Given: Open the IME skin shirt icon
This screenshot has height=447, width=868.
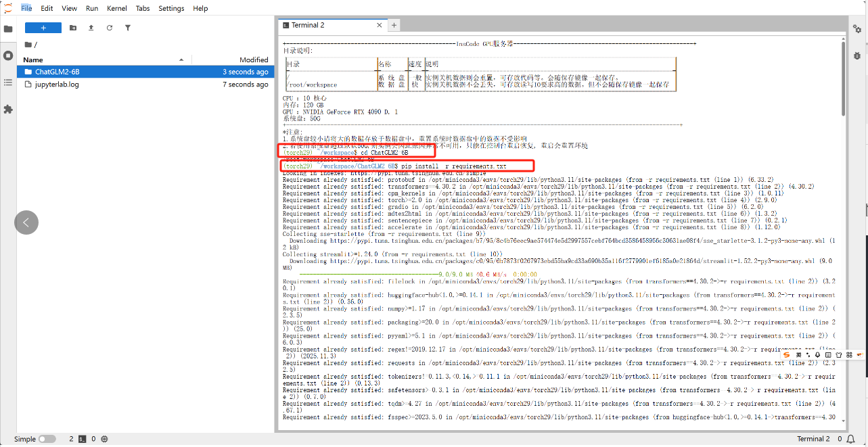Looking at the screenshot, I should [838, 354].
